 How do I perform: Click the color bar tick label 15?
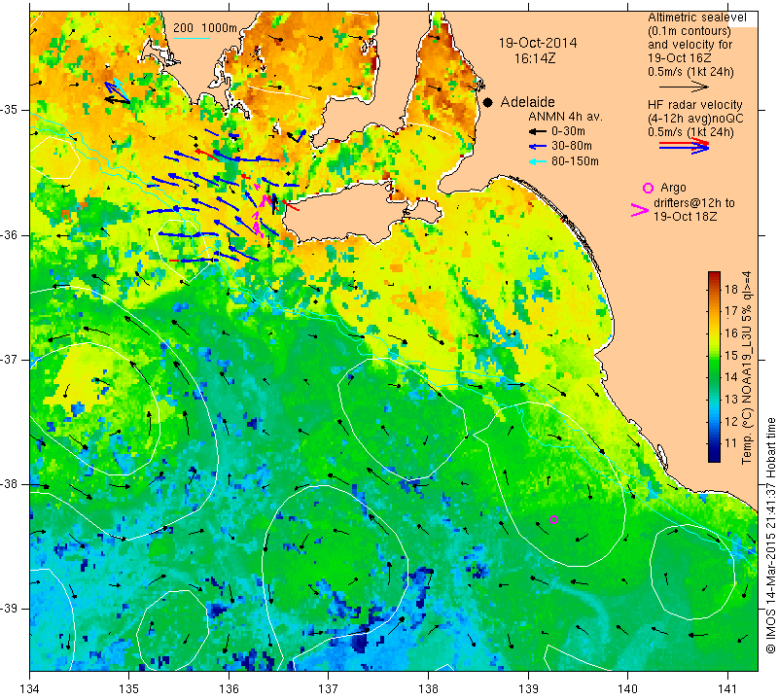[731, 355]
